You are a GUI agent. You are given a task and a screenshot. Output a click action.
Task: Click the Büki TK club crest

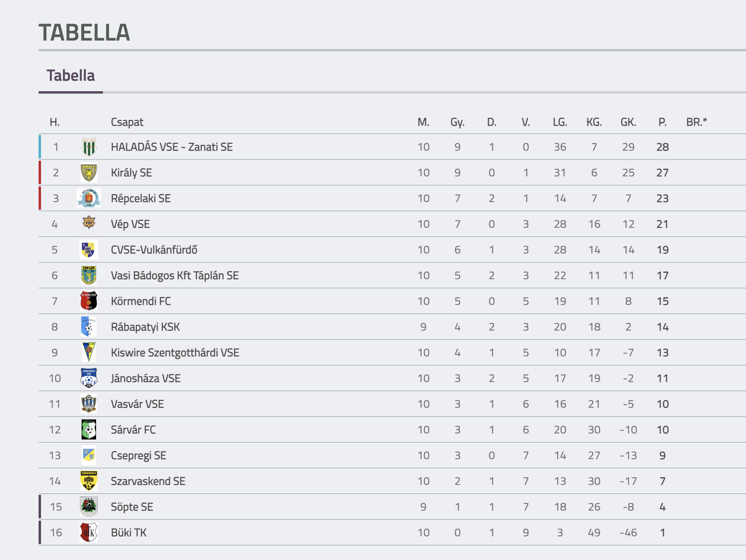point(89,532)
